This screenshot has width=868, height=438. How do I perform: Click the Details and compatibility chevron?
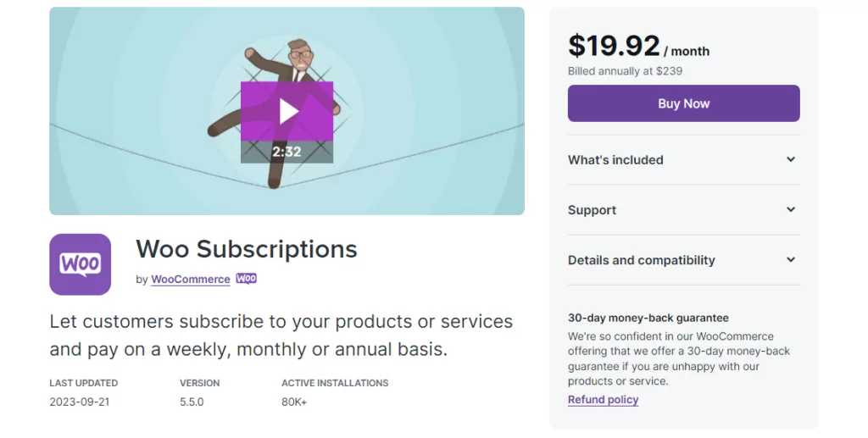tap(791, 260)
